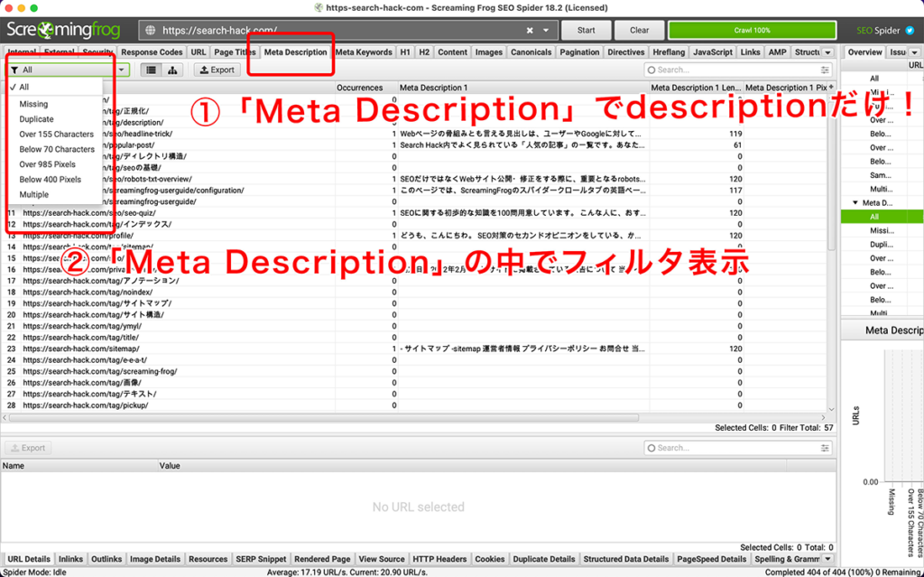The width and height of the screenshot is (924, 577).
Task: Click the URL address input field
Action: pos(347,30)
